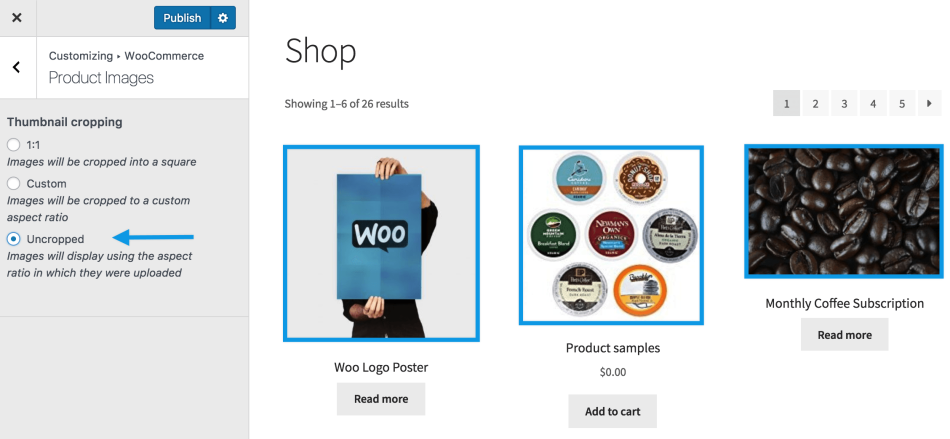Close the Customizer with the X icon
Viewport: 950px width, 439px height.
pos(17,18)
